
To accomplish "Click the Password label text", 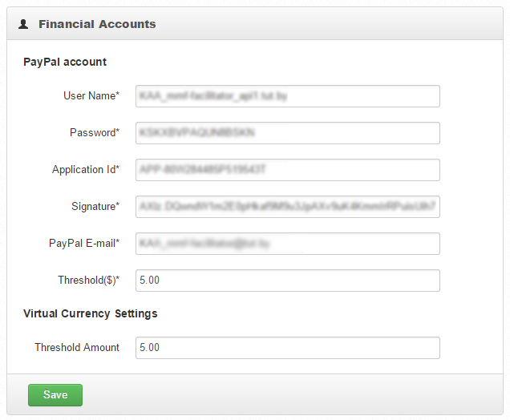I will 95,132.
